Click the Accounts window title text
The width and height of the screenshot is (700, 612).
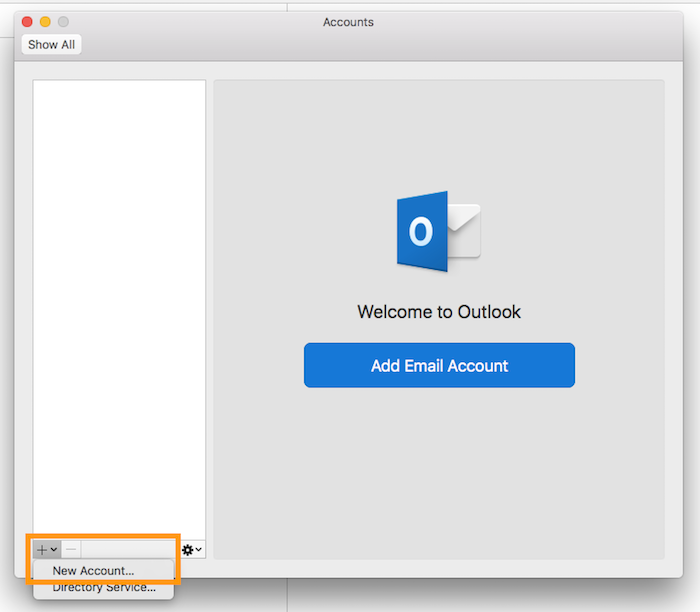point(349,22)
